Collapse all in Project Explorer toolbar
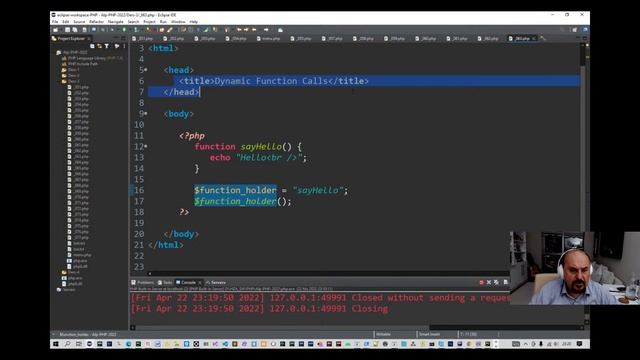Viewport: 640px width, 360px height. click(92, 46)
